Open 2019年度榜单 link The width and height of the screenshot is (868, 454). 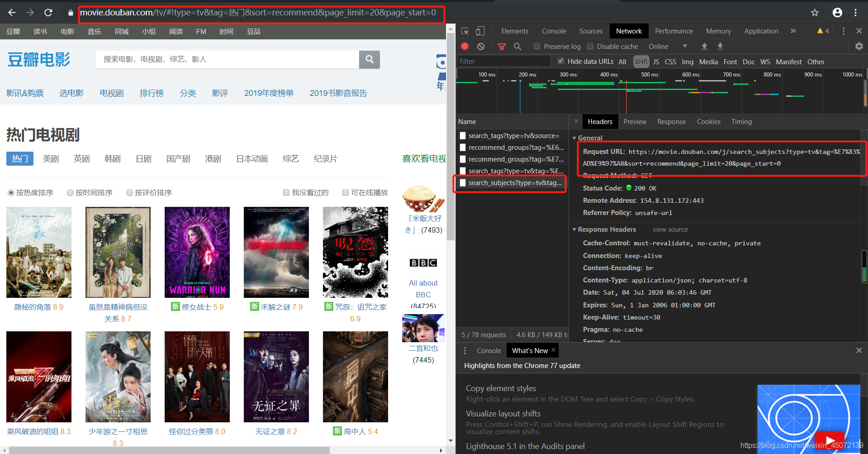[x=269, y=93]
